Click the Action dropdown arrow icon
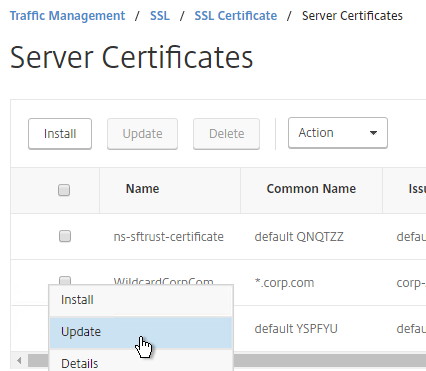The image size is (426, 371). [373, 133]
